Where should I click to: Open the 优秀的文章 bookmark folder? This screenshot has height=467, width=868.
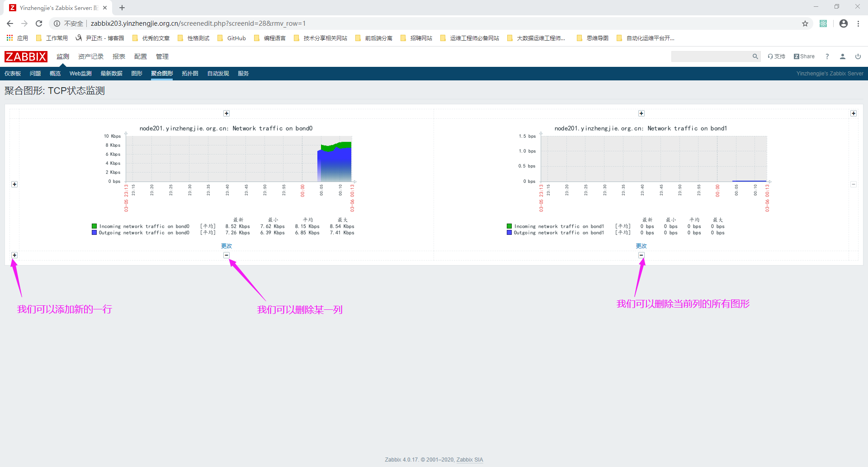(x=151, y=38)
